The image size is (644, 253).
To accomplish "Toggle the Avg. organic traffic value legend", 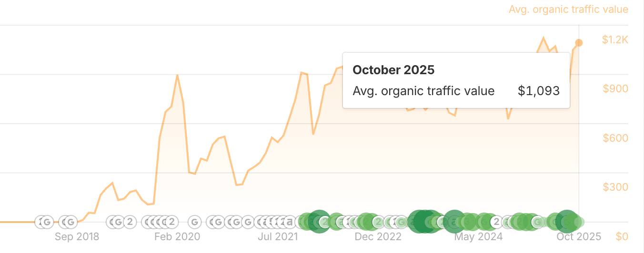I will click(568, 10).
